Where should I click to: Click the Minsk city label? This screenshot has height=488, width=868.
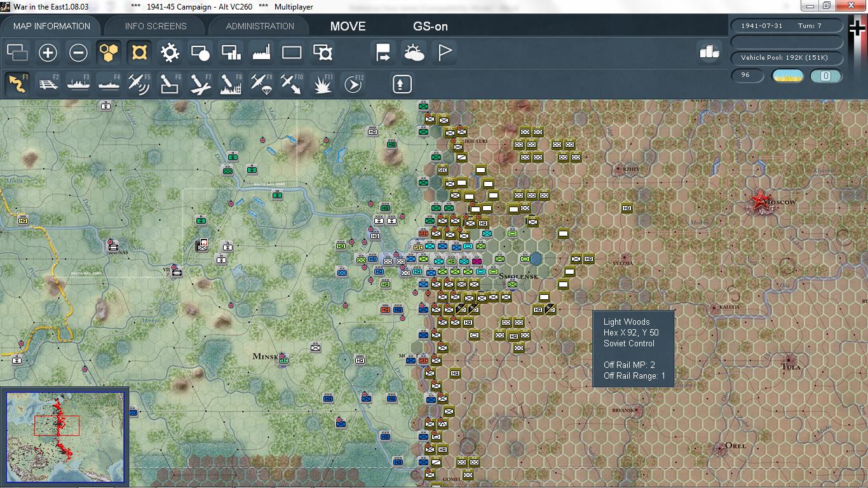pyautogui.click(x=266, y=356)
